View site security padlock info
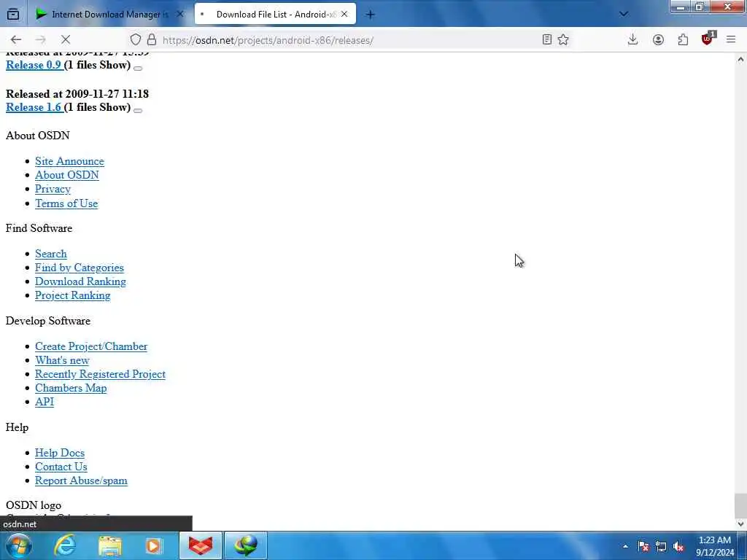Screen dimensions: 747x560 click(152, 39)
